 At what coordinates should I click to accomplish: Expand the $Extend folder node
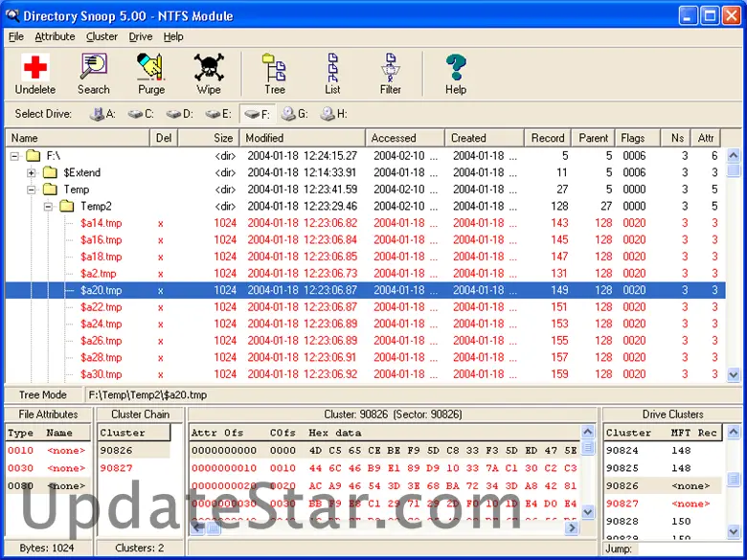(x=32, y=173)
